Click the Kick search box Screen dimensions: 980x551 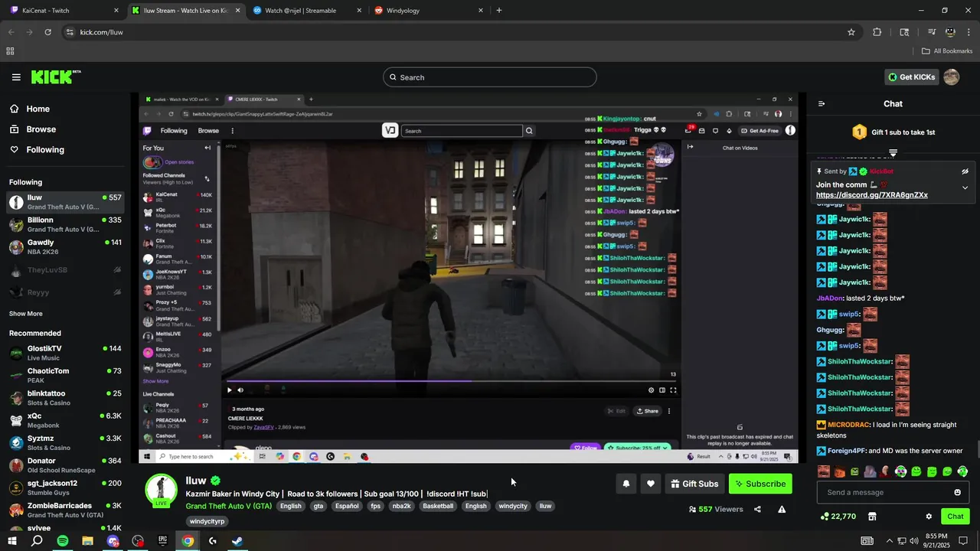point(490,77)
